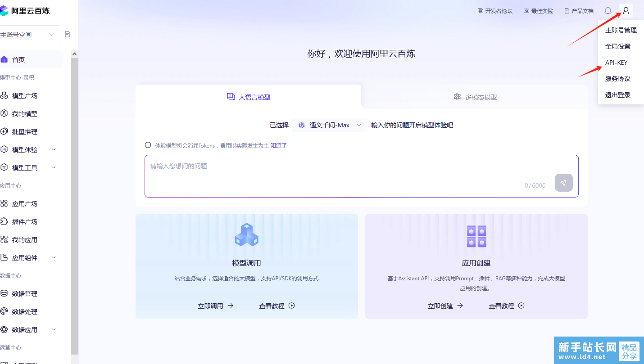
Task: Click the 模型工具 sidebar icon
Action: (4, 167)
